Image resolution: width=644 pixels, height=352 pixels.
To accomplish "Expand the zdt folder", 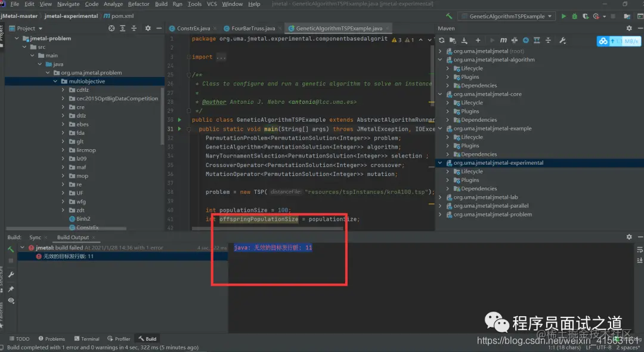I will tap(63, 210).
